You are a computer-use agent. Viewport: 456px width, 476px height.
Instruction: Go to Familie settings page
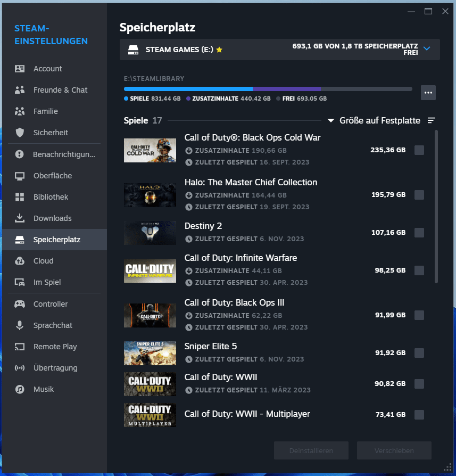coord(55,111)
